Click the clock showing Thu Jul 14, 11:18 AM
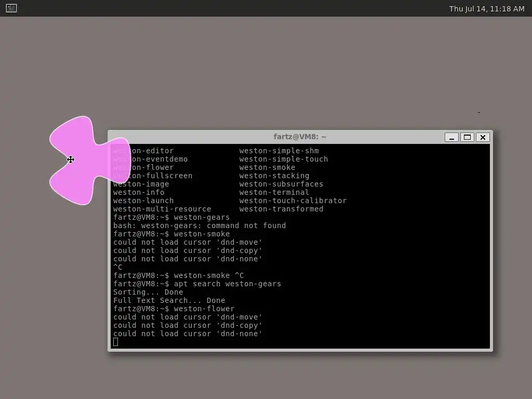Viewport: 532px width, 399px height. (x=486, y=9)
